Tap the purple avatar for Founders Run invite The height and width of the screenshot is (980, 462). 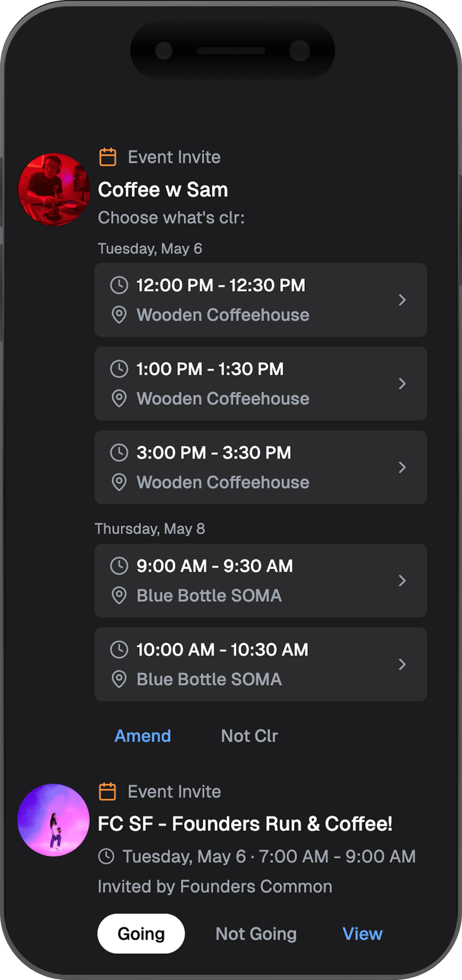[54, 820]
